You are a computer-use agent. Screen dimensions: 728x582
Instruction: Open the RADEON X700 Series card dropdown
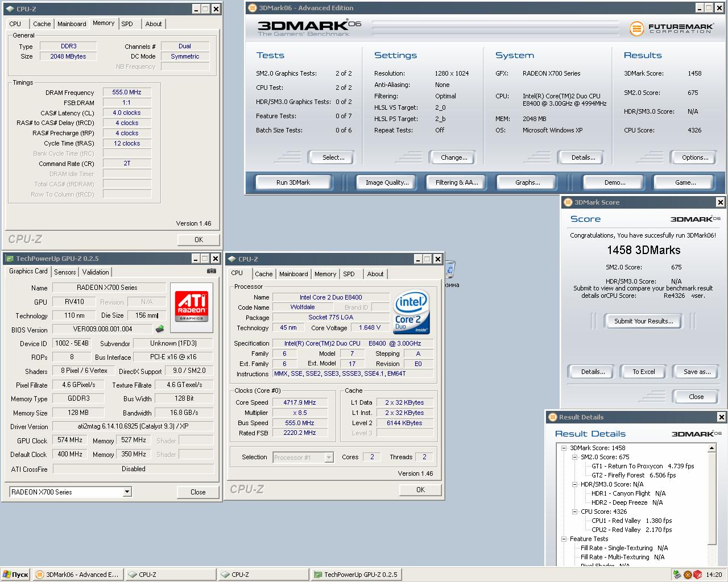pos(127,492)
